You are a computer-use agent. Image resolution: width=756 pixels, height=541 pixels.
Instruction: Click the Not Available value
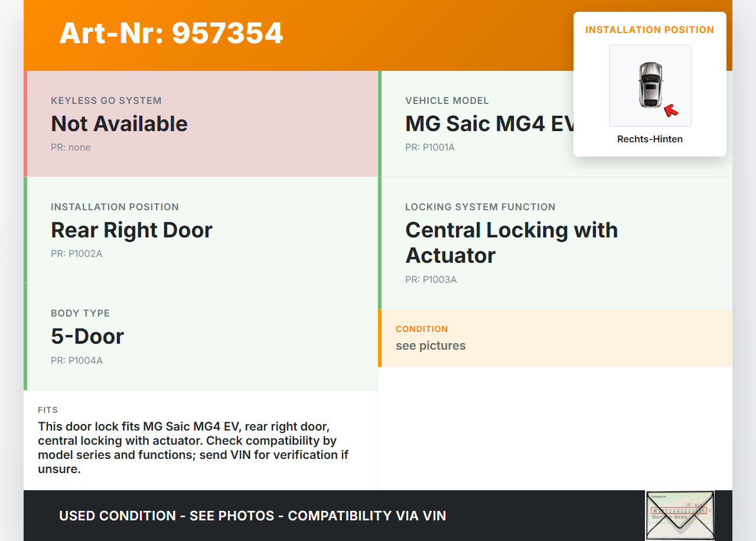point(119,124)
